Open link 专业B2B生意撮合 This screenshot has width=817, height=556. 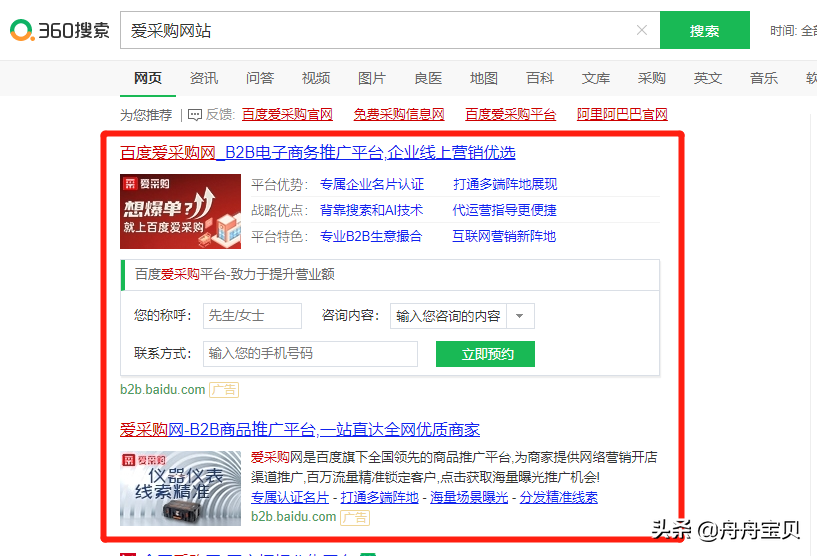(371, 236)
